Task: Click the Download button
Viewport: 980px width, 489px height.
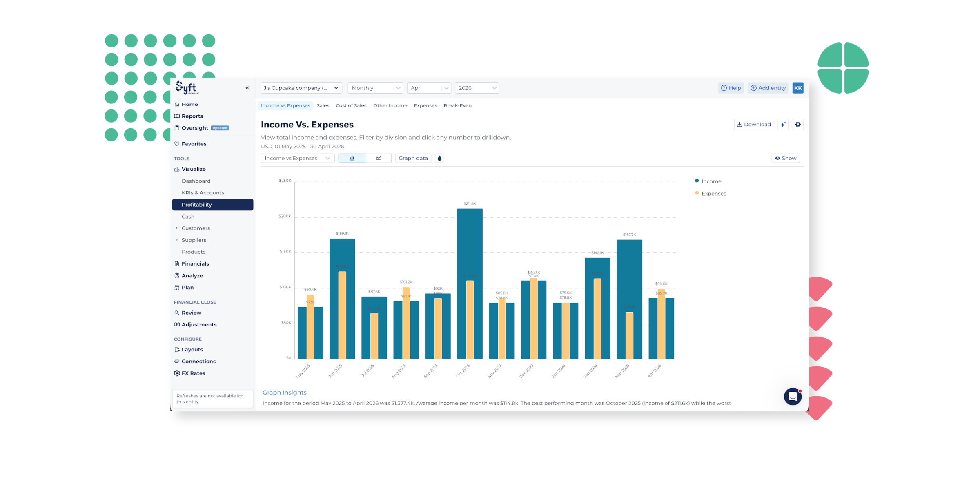Action: (x=754, y=125)
